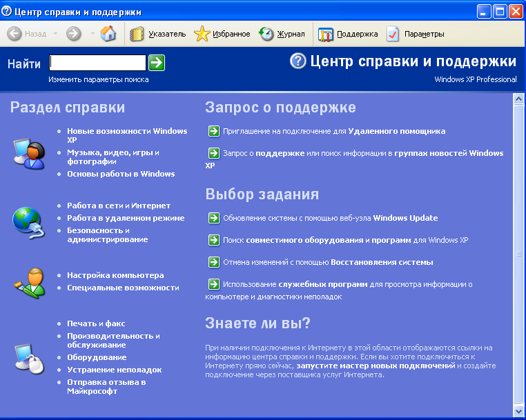This screenshot has height=420, width=526.
Task: Click the vertical scrollbar thumb
Action: [518, 253]
